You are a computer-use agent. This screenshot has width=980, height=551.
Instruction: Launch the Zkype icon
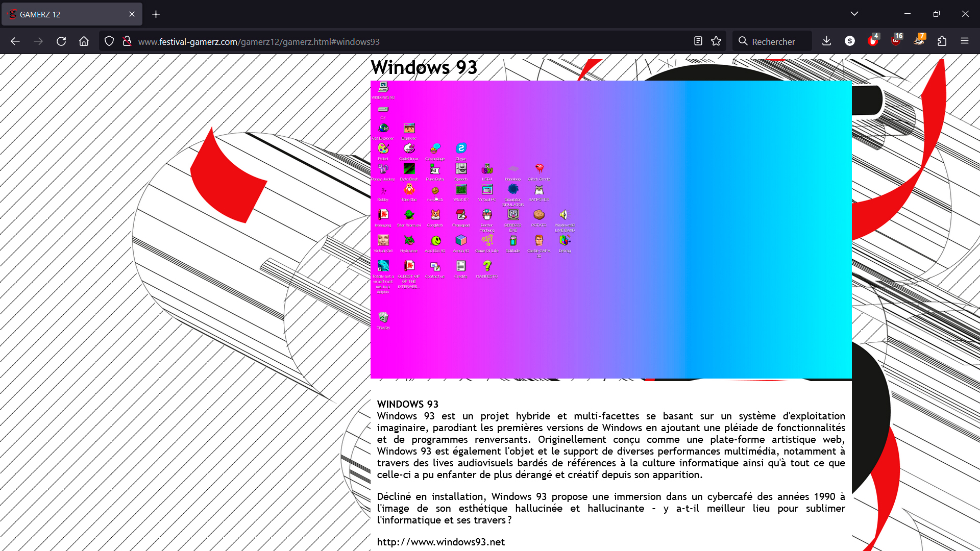coord(461,148)
